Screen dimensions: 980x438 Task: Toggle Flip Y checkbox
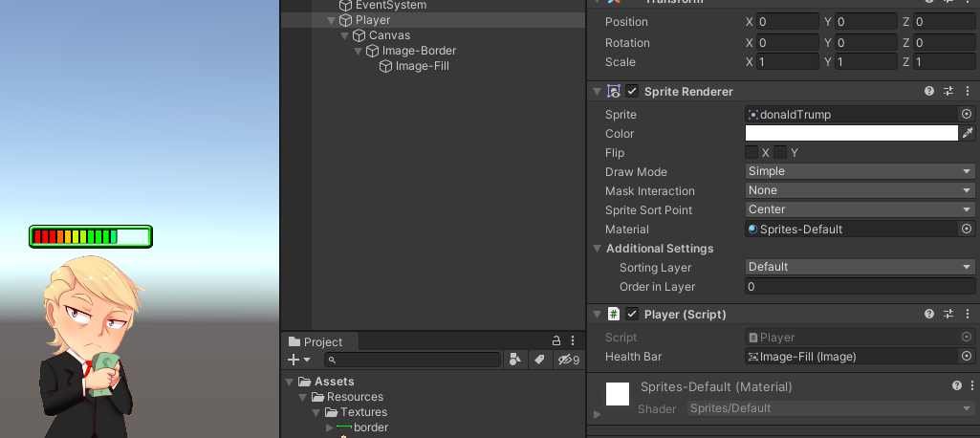point(780,152)
